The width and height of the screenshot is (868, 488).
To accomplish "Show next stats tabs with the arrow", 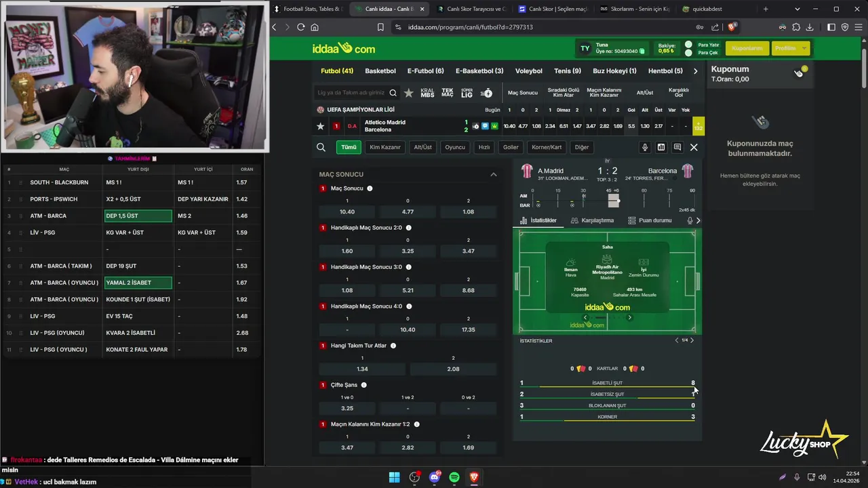I will click(x=698, y=220).
